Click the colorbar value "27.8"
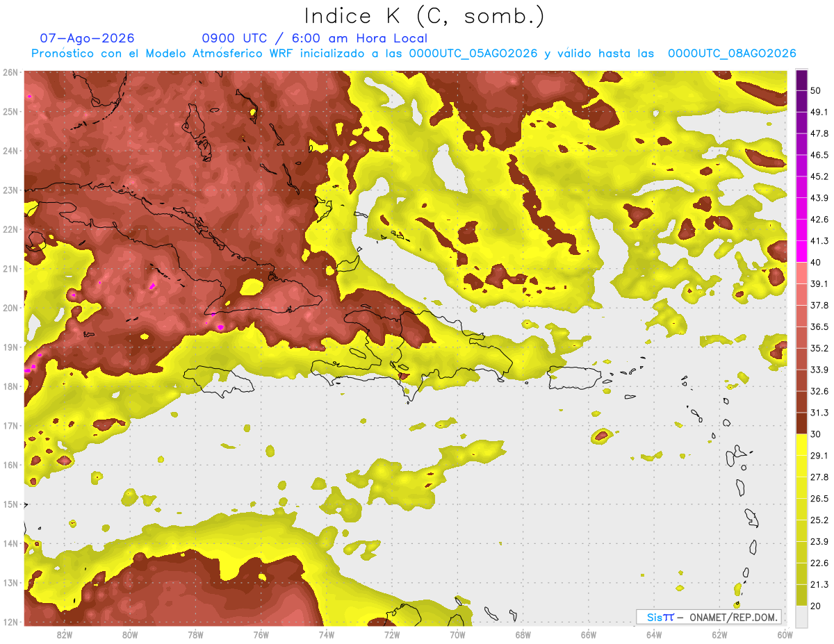The height and width of the screenshot is (644, 834). 819,477
